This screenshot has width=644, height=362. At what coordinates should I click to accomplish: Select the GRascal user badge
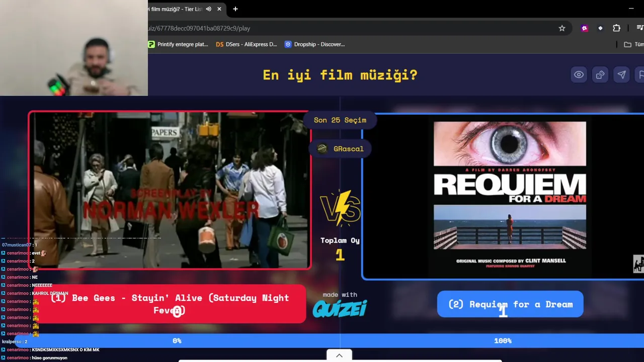click(x=341, y=149)
